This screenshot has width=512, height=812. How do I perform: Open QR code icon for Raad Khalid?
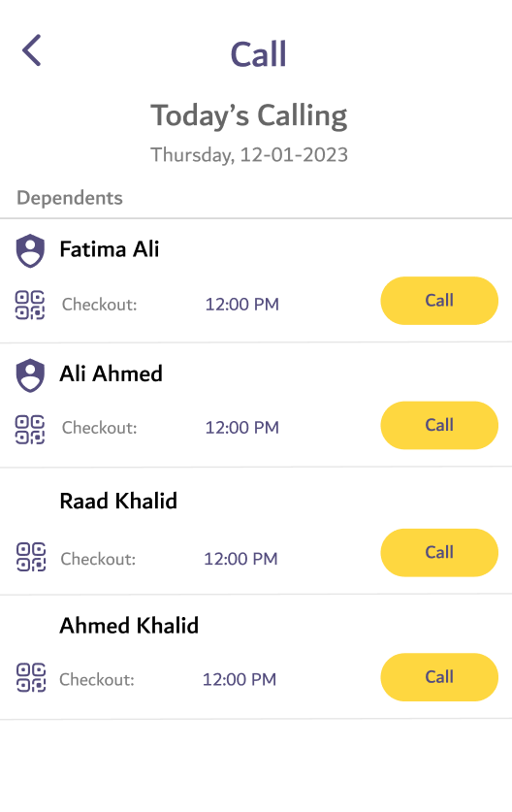coord(31,557)
